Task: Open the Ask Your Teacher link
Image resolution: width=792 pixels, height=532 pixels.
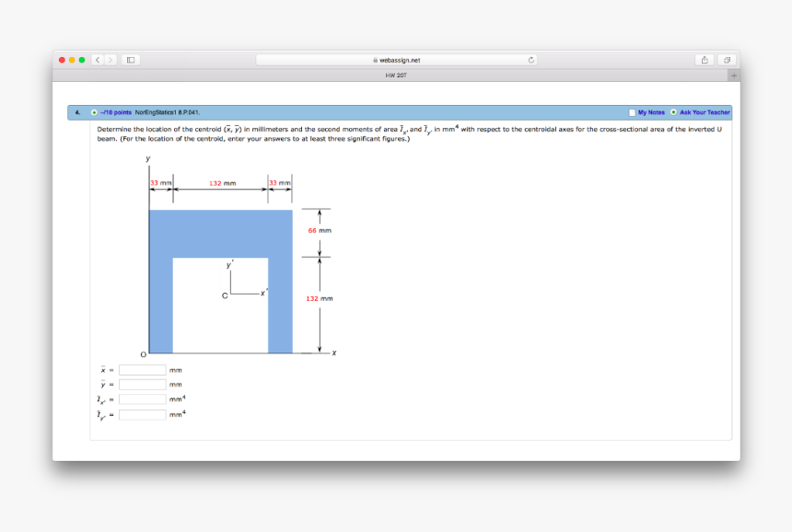Action: [705, 112]
